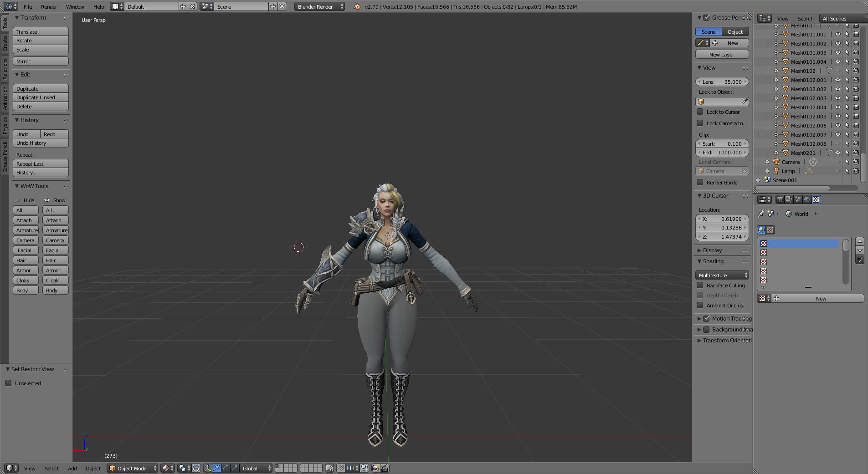
Task: Click the eyedropper in Lock to Object field
Action: click(x=745, y=102)
